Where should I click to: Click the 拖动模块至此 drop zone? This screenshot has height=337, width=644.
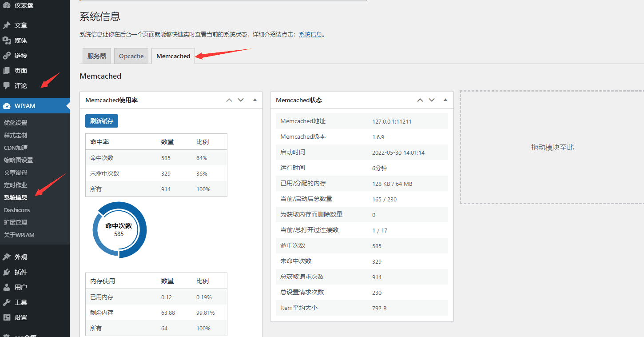point(552,147)
